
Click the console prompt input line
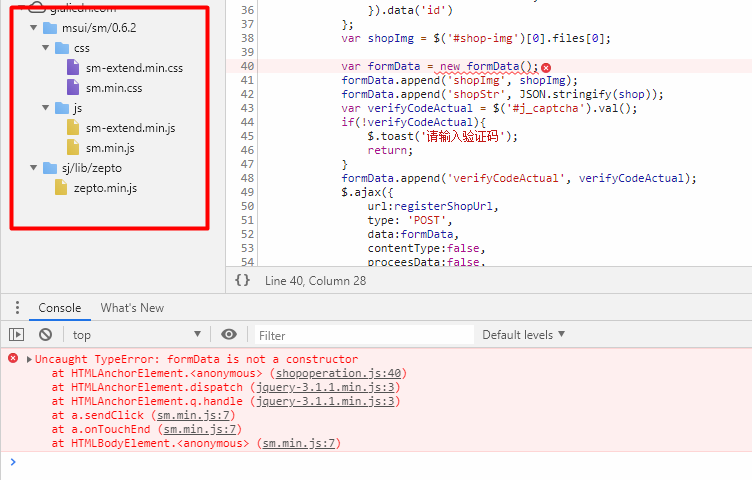click(384, 462)
